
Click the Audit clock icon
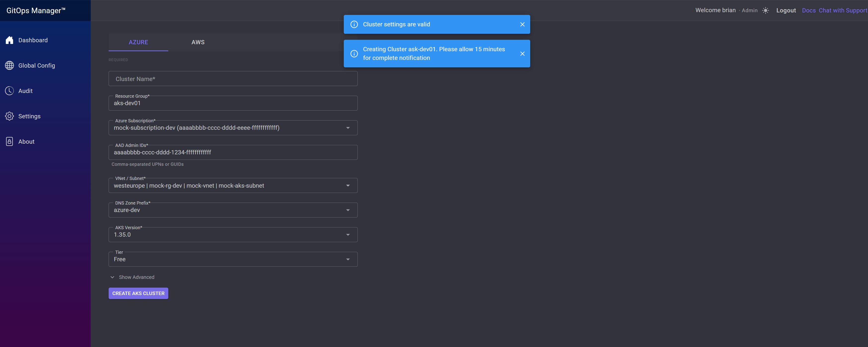(x=9, y=91)
